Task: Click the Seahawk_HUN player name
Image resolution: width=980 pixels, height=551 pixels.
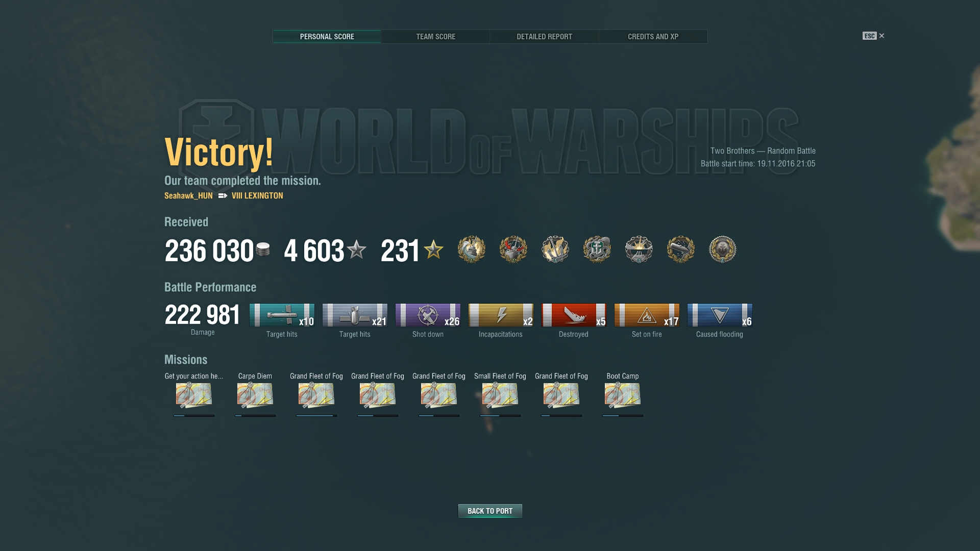Action: [x=188, y=195]
